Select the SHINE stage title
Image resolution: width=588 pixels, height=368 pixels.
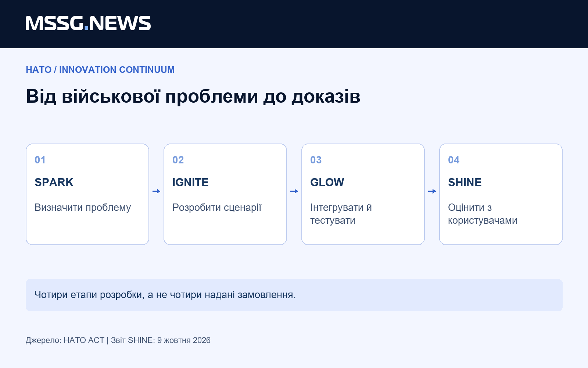(x=465, y=183)
